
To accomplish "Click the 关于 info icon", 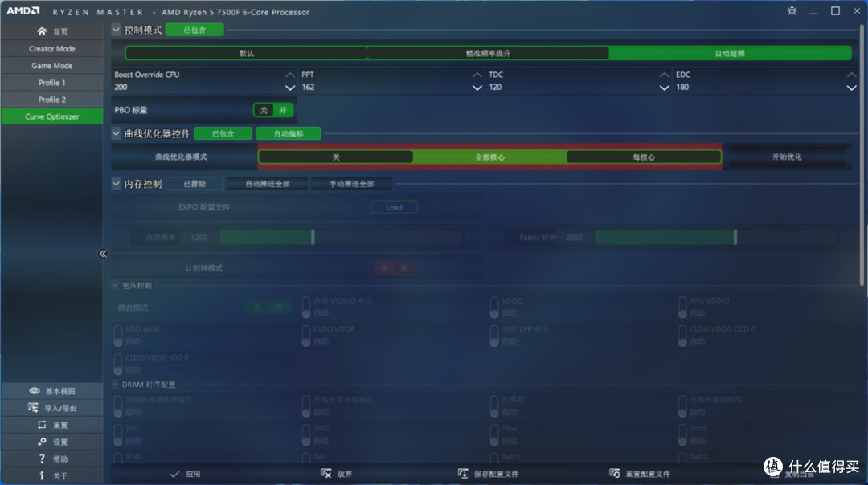I will [x=42, y=475].
